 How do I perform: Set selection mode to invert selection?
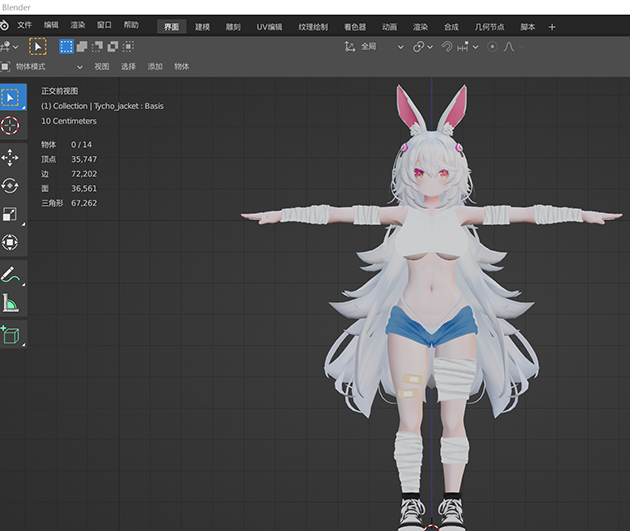112,47
